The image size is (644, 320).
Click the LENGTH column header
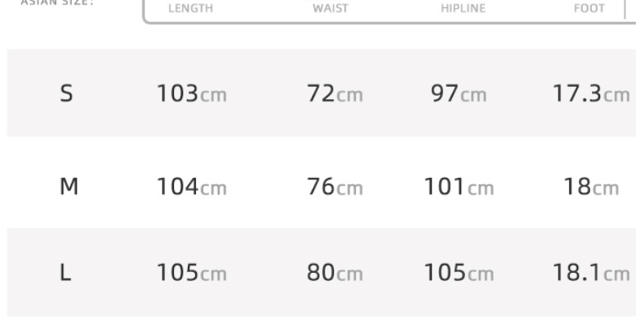click(190, 8)
